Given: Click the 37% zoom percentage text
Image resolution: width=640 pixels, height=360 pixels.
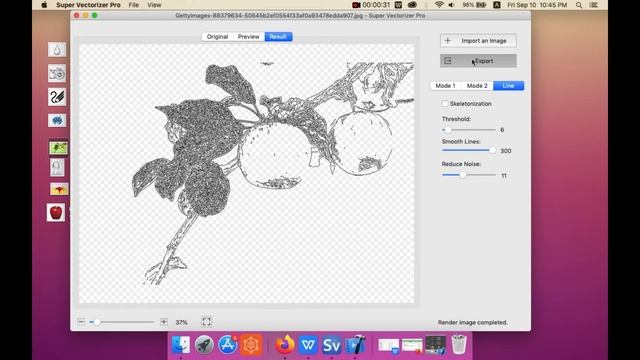Looking at the screenshot, I should [x=181, y=322].
